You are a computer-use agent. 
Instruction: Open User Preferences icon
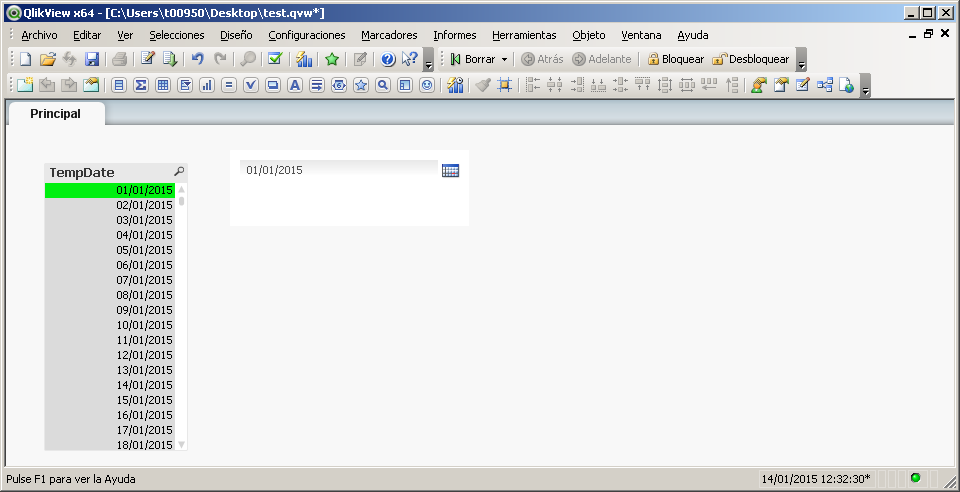tap(759, 85)
